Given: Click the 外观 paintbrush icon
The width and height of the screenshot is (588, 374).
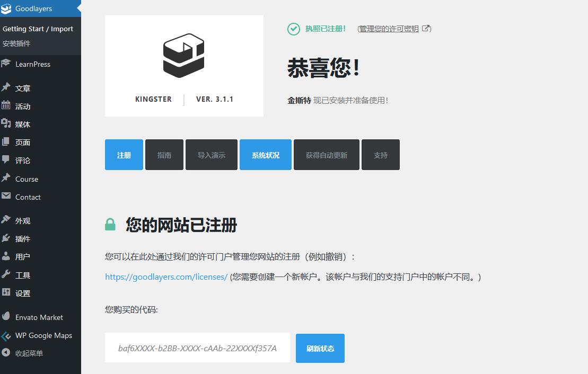Looking at the screenshot, I should pos(6,220).
